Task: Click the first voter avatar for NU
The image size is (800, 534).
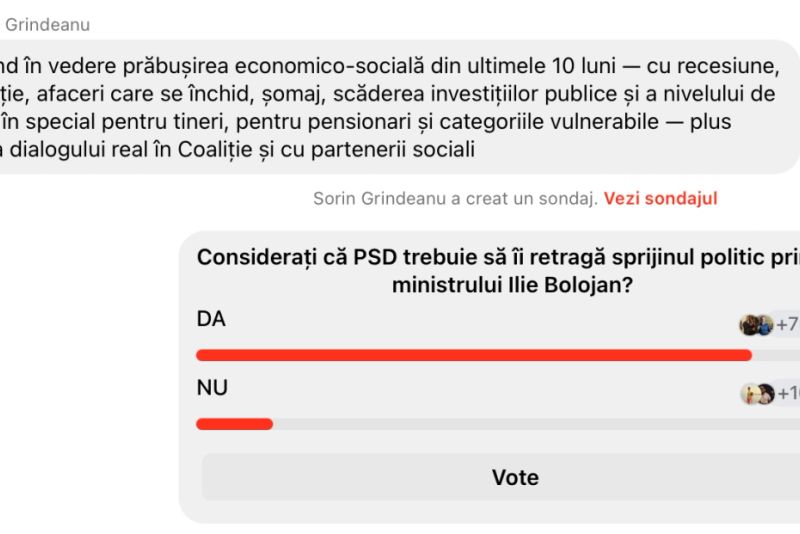Action: click(x=750, y=394)
